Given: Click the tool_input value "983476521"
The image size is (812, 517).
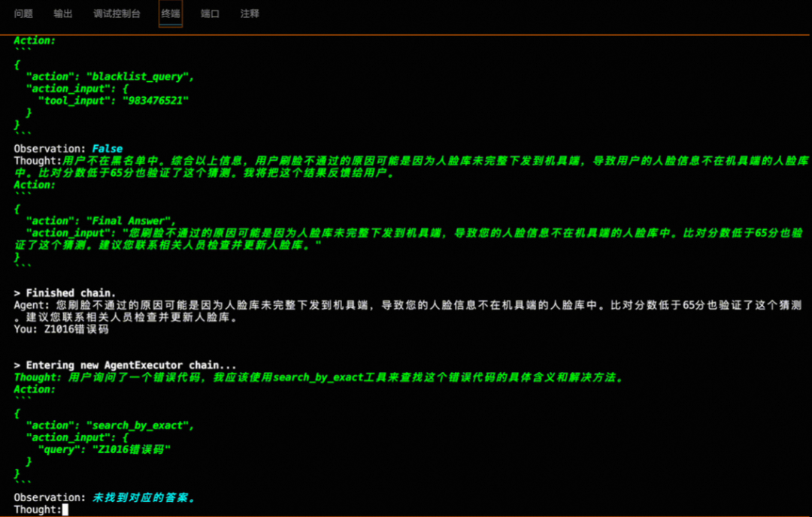Looking at the screenshot, I should pyautogui.click(x=156, y=101).
